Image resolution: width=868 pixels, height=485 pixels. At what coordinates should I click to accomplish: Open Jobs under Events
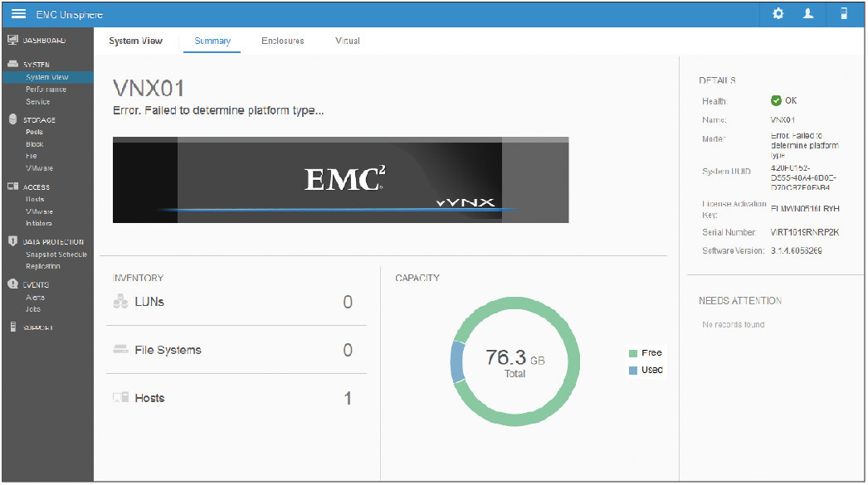(x=32, y=309)
